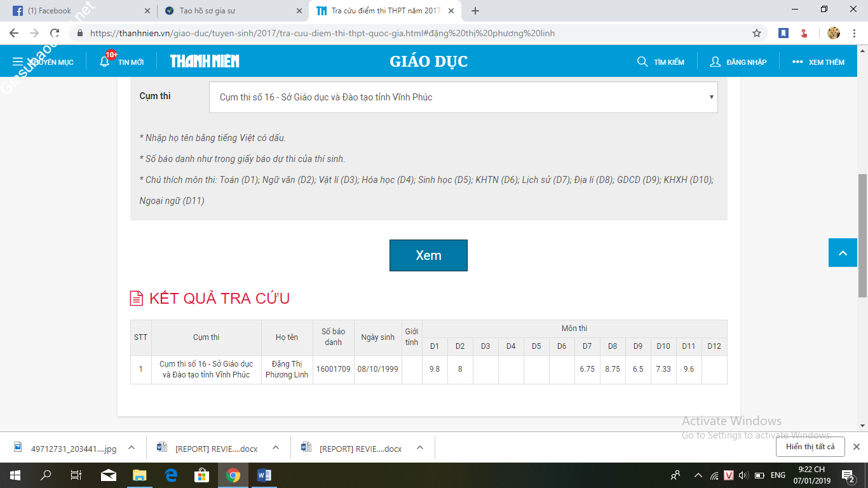Expand options for second REPORT docx download
This screenshot has height=488, width=868.
point(420,448)
